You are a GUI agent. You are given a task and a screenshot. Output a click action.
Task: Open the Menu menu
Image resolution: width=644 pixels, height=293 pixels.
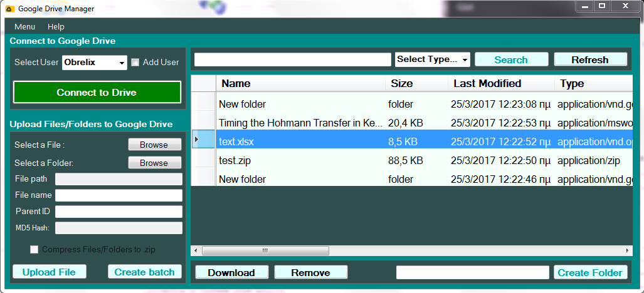(24, 27)
